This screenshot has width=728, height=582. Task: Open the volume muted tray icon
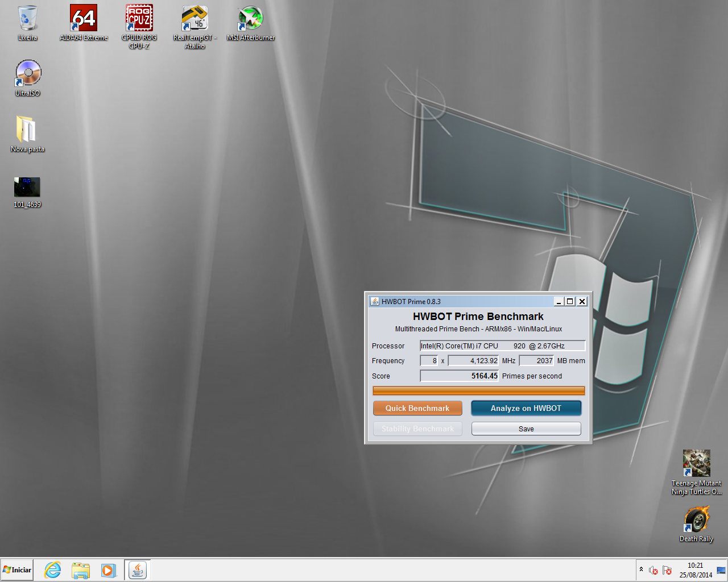(653, 570)
